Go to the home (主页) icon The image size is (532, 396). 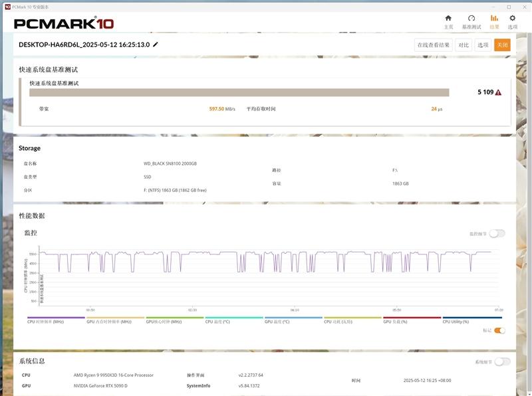click(x=448, y=19)
